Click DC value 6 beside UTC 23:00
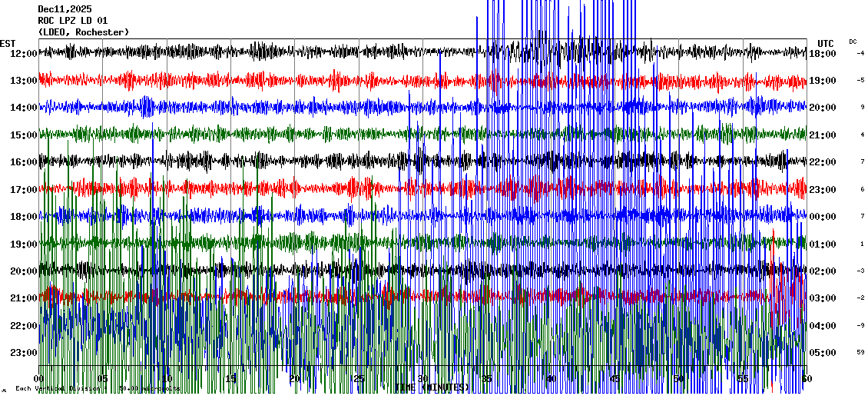The image size is (868, 399). (863, 189)
